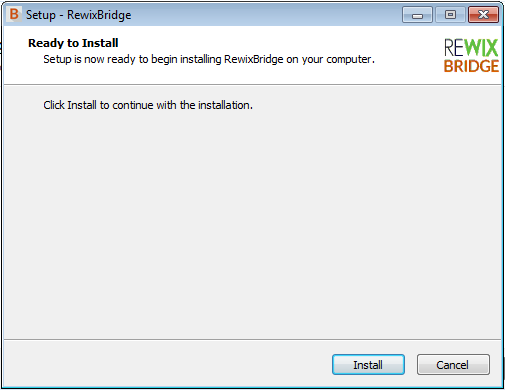Maximize the RewixBridge setup window
This screenshot has width=505, height=390.
(450, 15)
